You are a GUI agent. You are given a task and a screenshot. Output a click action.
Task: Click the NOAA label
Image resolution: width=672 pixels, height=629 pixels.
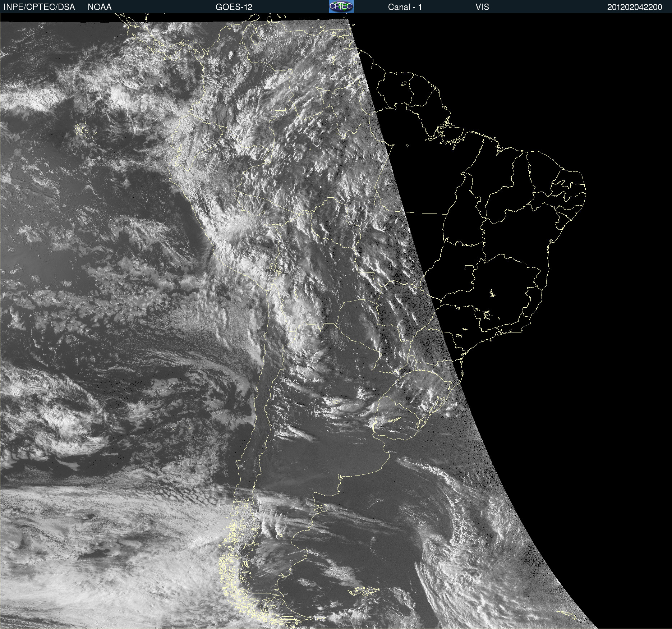[x=100, y=7]
